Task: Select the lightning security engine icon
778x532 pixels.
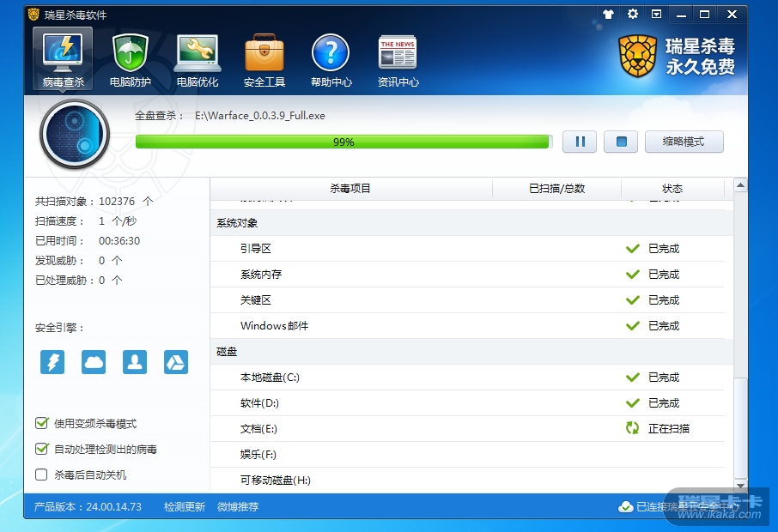Action: click(x=52, y=362)
